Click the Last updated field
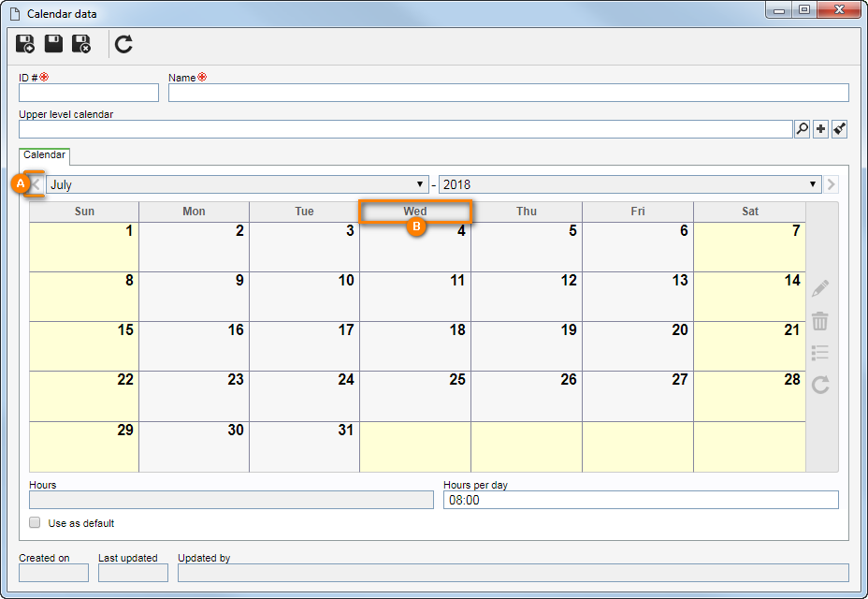 [x=133, y=573]
